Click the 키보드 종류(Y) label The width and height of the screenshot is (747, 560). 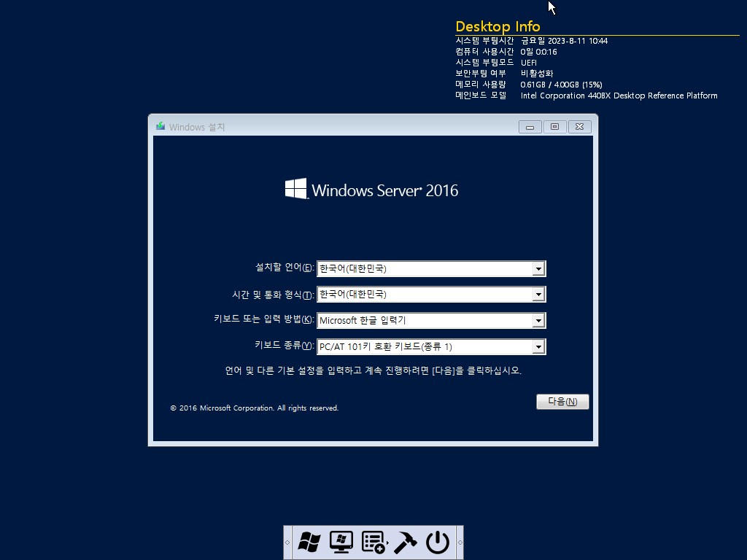285,345
